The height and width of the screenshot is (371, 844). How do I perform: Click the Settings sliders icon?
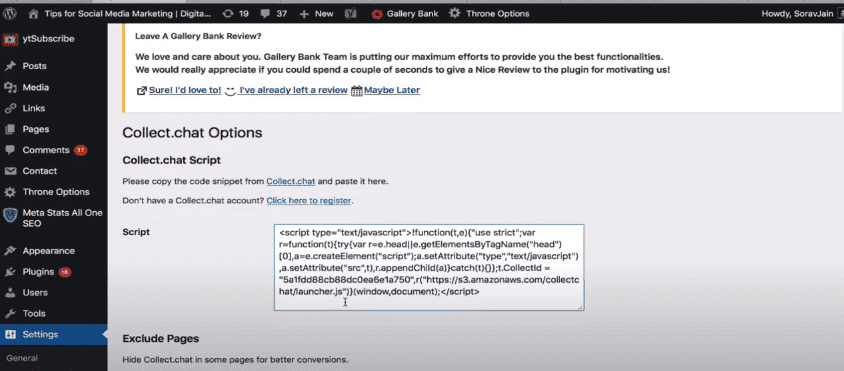pyautogui.click(x=10, y=335)
